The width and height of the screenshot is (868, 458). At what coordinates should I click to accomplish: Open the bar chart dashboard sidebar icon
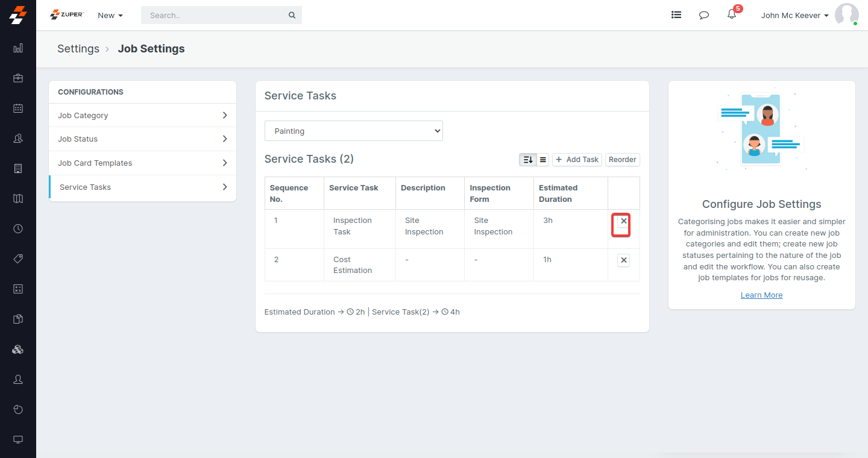pos(18,48)
